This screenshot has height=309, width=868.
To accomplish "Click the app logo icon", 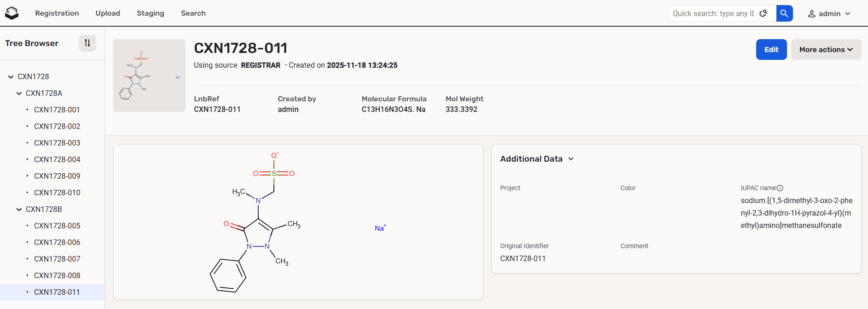I will coord(12,13).
